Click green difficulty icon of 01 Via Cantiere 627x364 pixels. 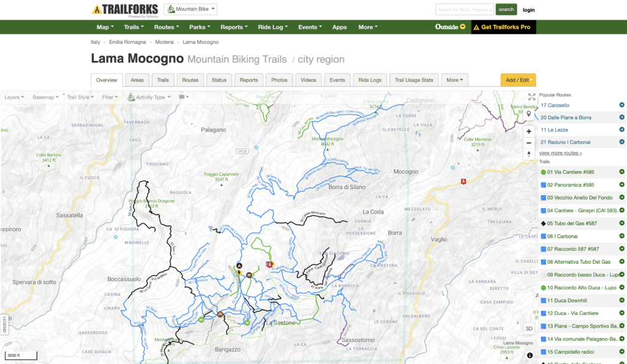coord(544,172)
